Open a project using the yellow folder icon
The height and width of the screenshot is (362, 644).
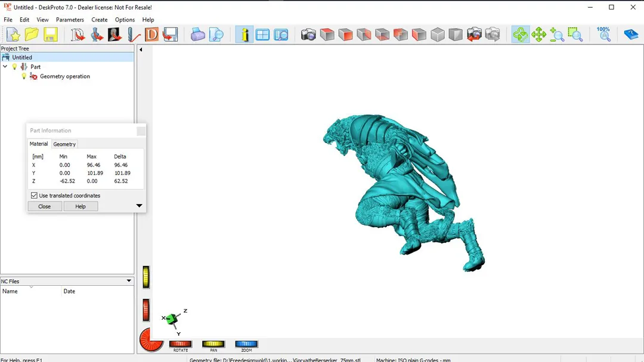point(32,35)
